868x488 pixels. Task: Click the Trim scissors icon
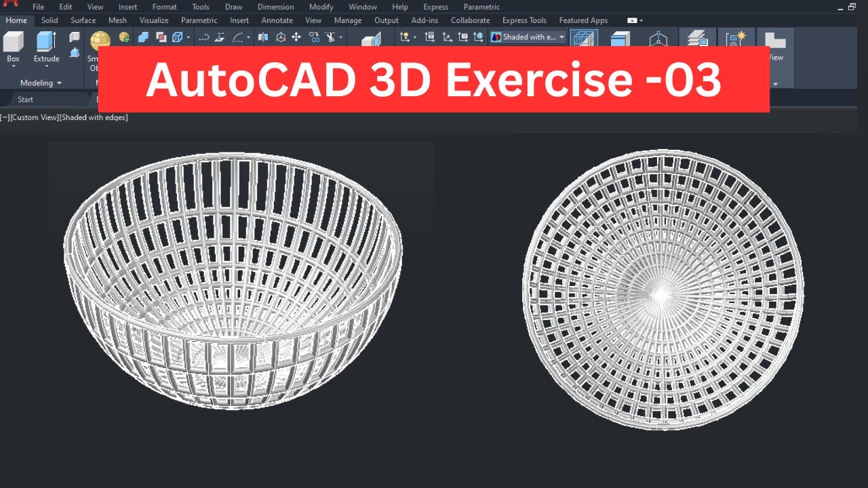[x=330, y=37]
